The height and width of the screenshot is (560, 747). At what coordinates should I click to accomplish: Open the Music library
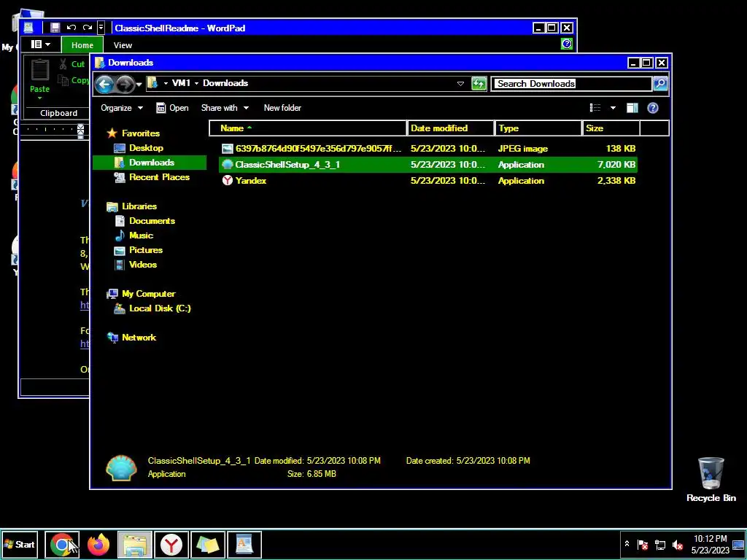coord(141,236)
